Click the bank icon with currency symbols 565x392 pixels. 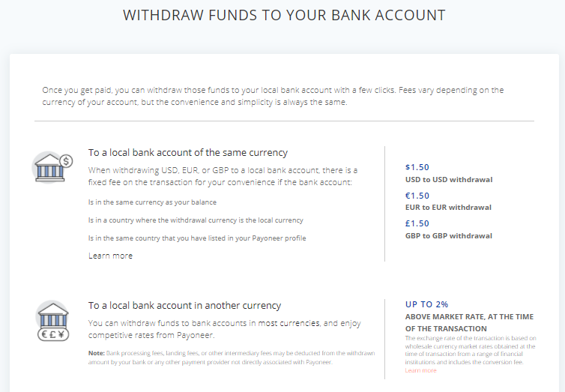click(x=53, y=321)
